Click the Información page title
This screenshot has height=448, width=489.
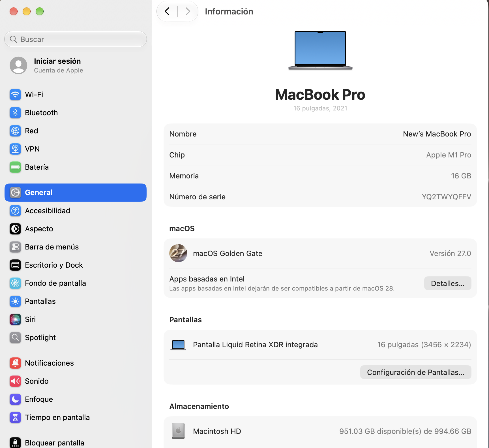pyautogui.click(x=229, y=12)
